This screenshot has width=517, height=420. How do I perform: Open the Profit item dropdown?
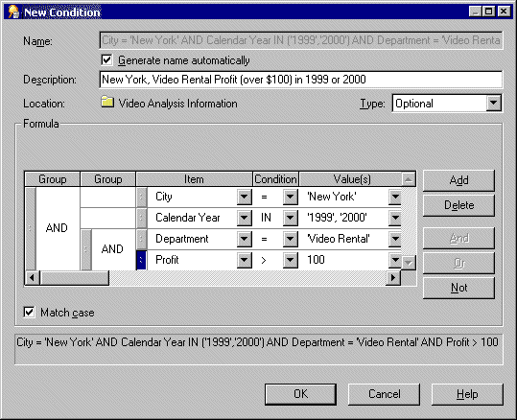point(245,260)
